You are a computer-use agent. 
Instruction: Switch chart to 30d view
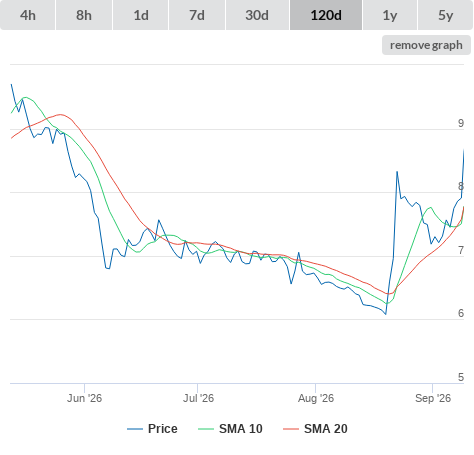pos(257,15)
